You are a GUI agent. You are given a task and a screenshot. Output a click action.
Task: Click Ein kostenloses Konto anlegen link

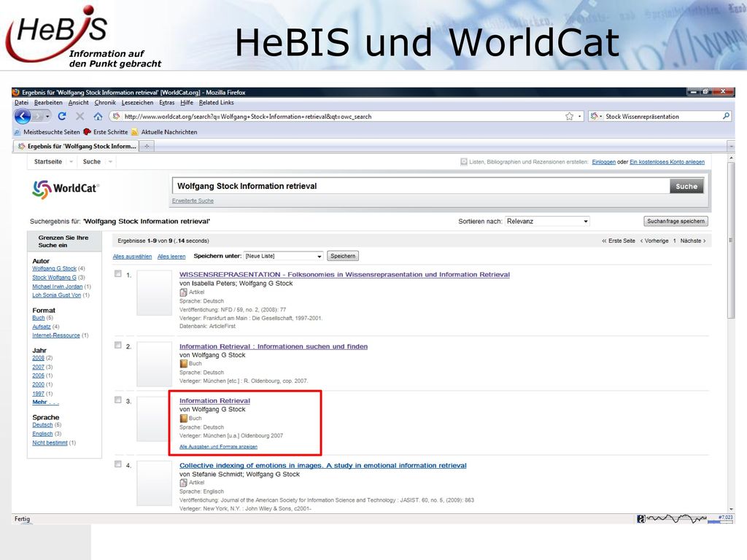point(667,162)
